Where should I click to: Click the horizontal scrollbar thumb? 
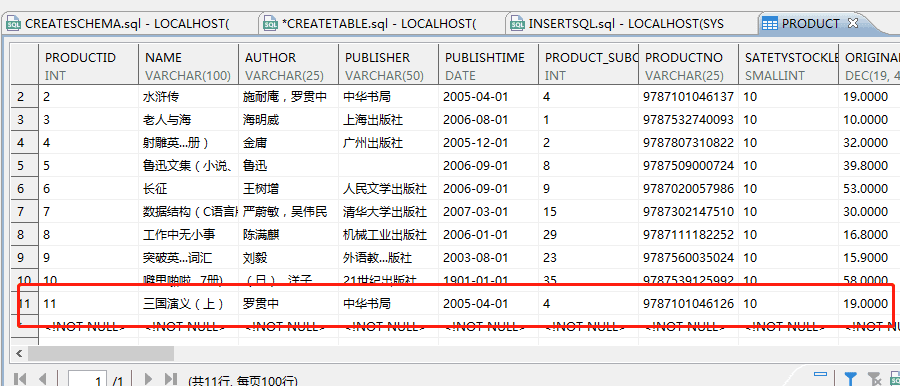click(x=100, y=353)
